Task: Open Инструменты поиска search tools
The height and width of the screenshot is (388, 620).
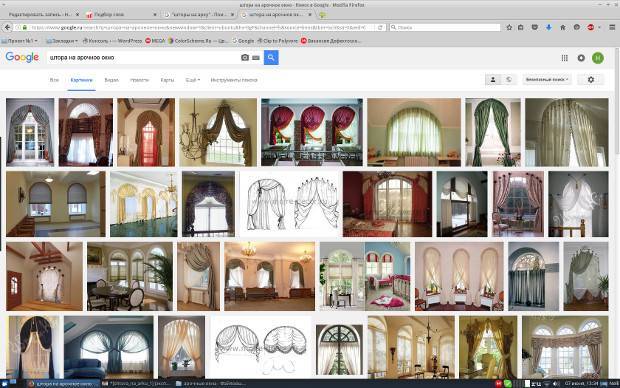Action: coord(234,80)
